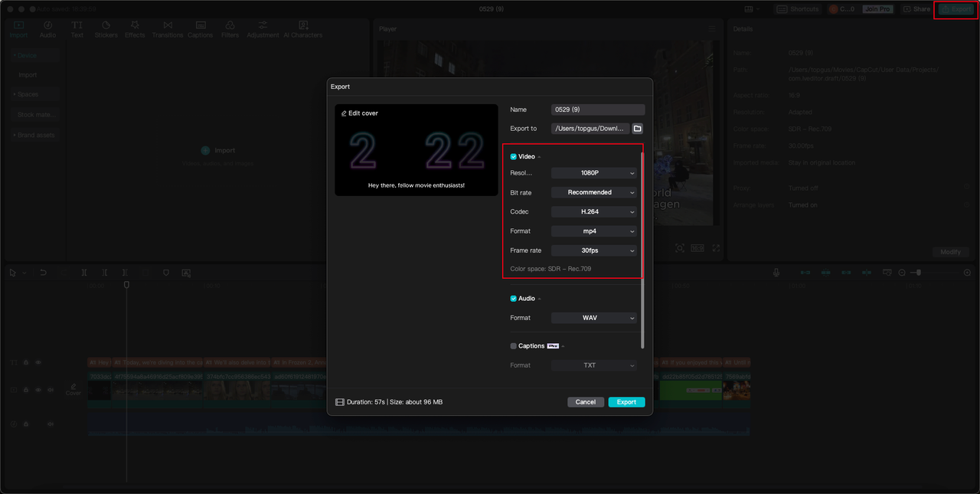This screenshot has width=980, height=494.
Task: Click Proxy info icon in Details panel
Action: coord(968,188)
